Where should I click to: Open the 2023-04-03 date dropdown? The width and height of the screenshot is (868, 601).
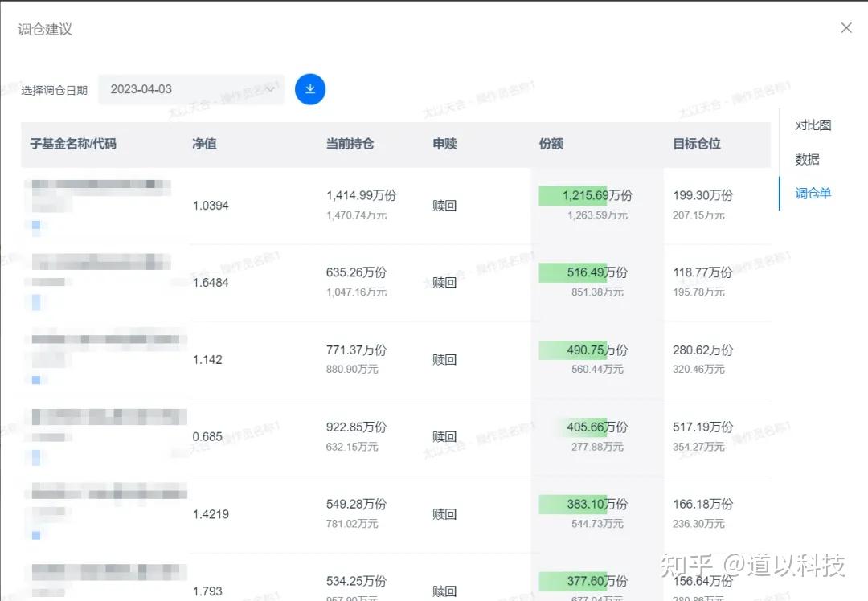191,89
